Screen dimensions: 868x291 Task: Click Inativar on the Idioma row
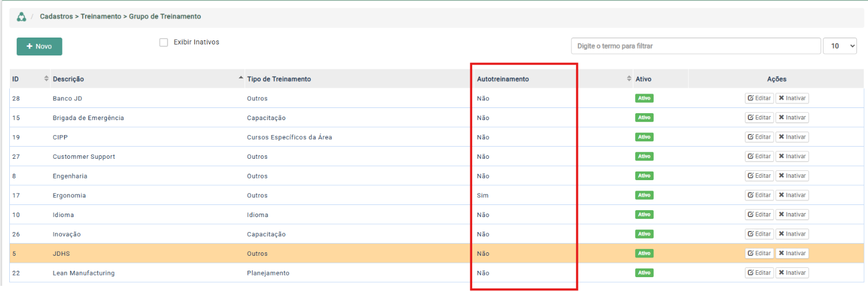pyautogui.click(x=792, y=215)
